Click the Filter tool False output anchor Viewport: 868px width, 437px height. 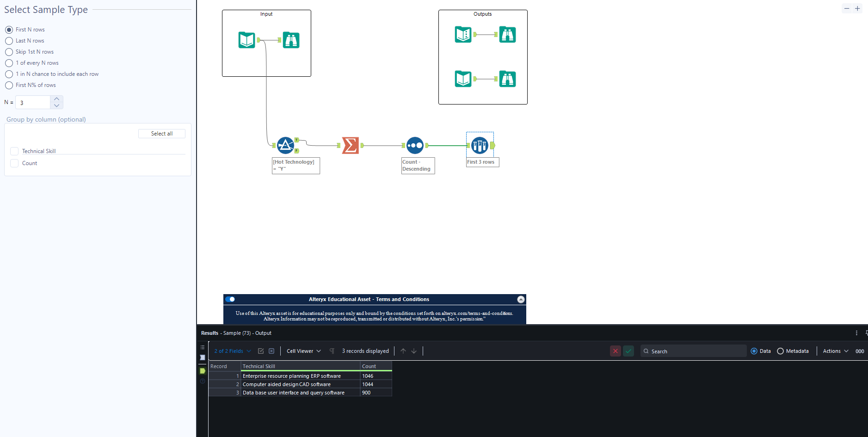(297, 151)
